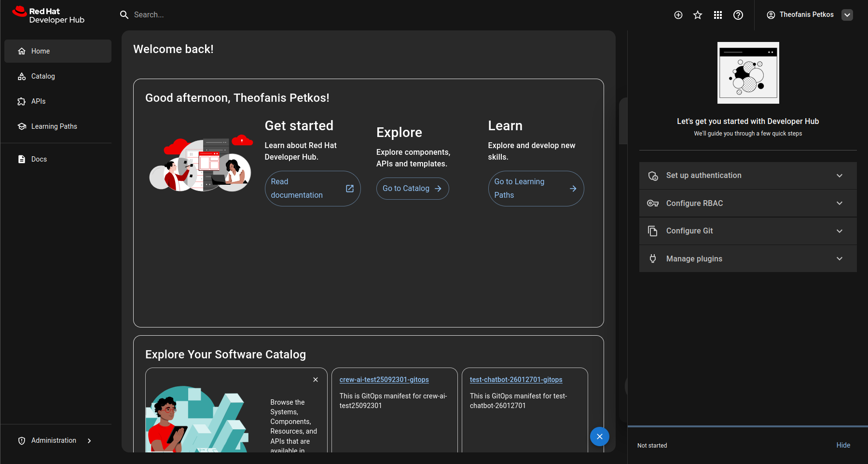Click the Explore Your Software Catalog heading
Screen dimensions: 868x464
(x=225, y=355)
